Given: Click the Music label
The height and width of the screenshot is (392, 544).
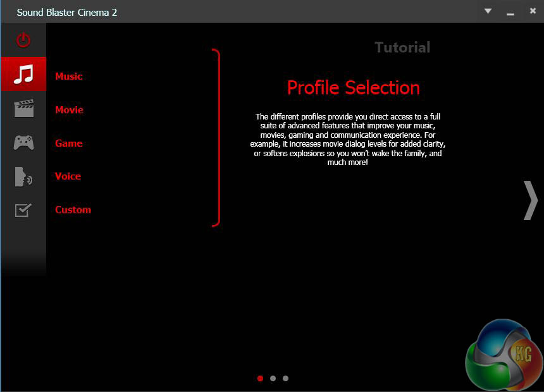Looking at the screenshot, I should pos(69,77).
